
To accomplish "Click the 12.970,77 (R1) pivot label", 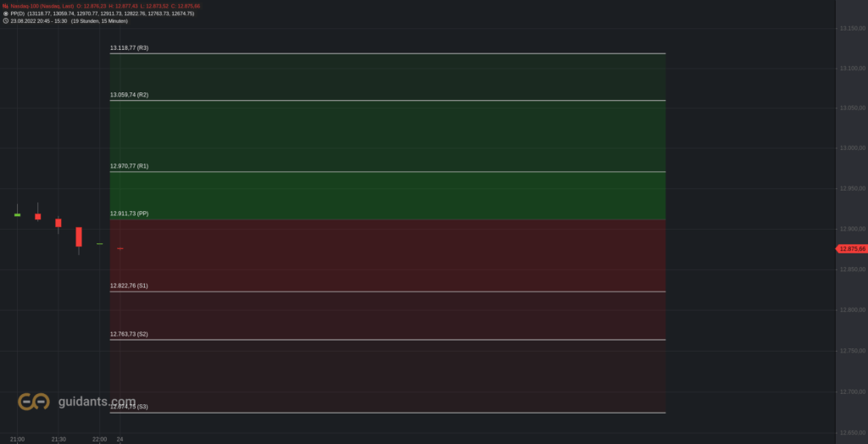I will coord(129,166).
